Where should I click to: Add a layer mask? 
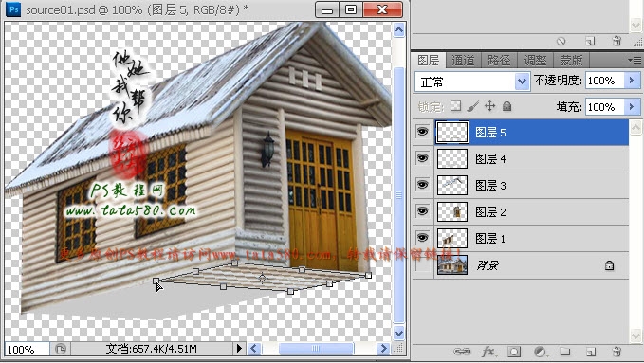514,352
